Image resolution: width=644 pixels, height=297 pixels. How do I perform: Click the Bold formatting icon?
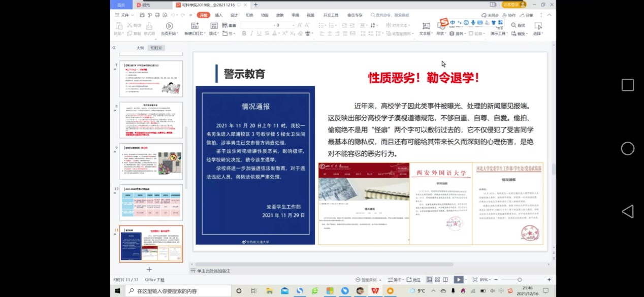point(244,34)
